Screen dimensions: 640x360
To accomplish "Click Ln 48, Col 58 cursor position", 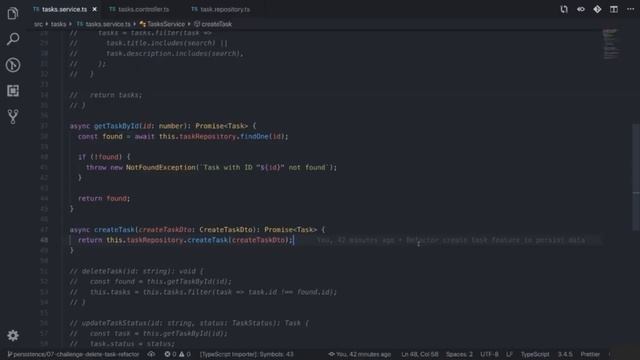I will click(420, 354).
